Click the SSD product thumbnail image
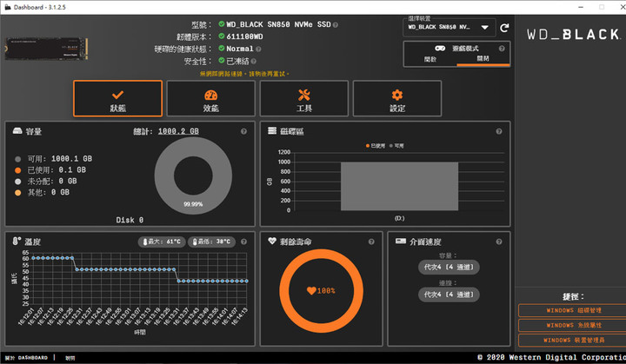The image size is (626, 364). (x=46, y=49)
